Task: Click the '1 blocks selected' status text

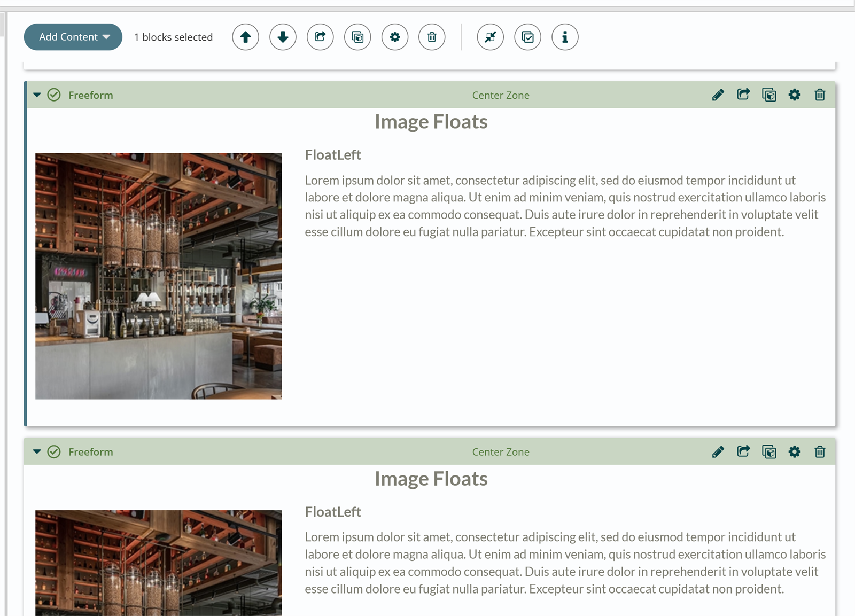Action: tap(174, 37)
